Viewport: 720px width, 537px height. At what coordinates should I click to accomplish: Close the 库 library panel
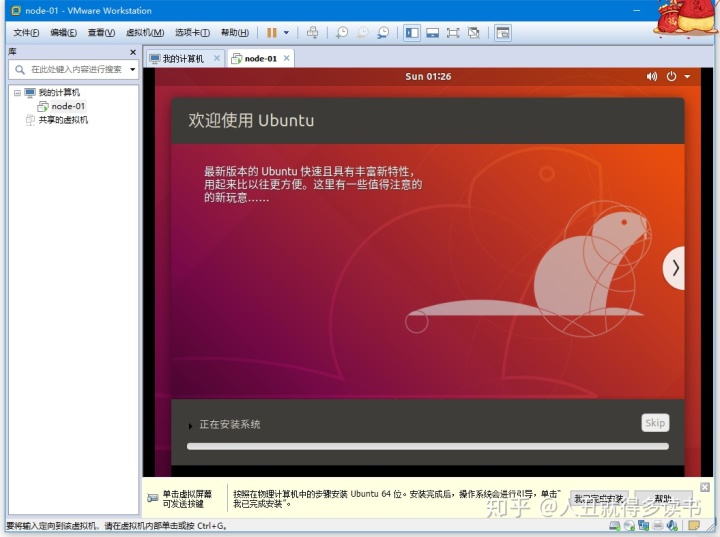click(133, 52)
